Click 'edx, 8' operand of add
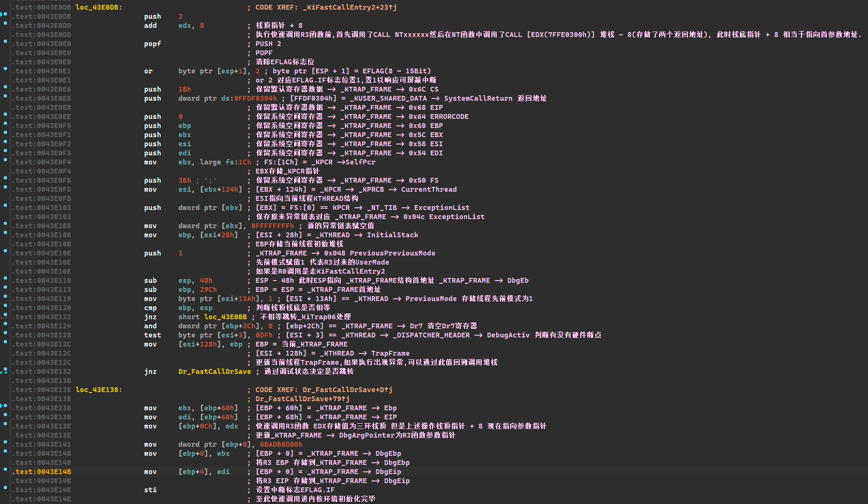Image resolution: width=868 pixels, height=504 pixels. pyautogui.click(x=191, y=26)
